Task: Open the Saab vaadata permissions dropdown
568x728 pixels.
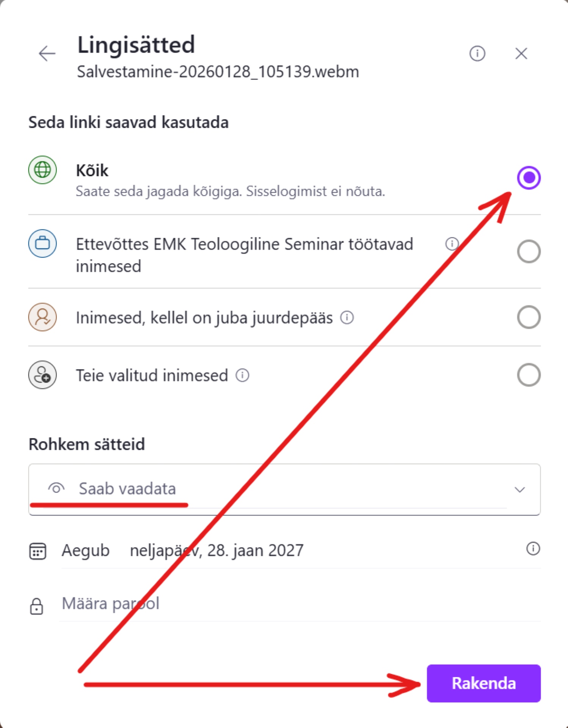Action: (x=265, y=489)
